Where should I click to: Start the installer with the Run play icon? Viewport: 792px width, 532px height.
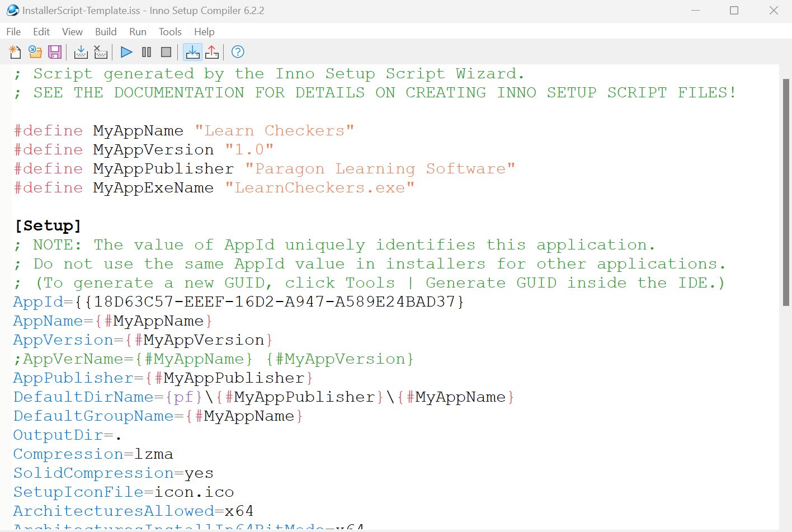(126, 52)
